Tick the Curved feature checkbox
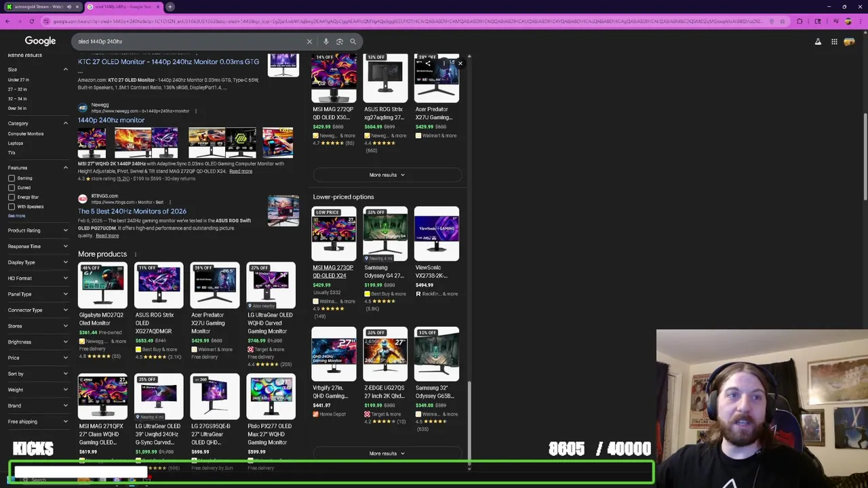The image size is (868, 488). coord(12,188)
